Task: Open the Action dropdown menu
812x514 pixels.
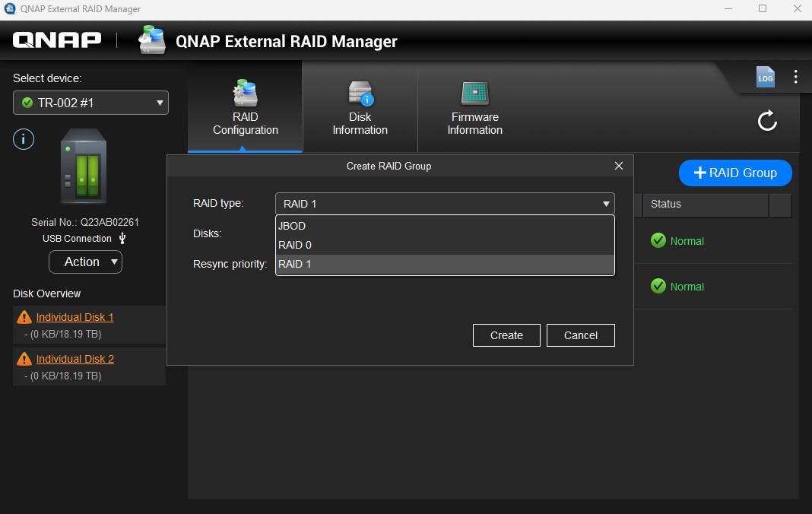Action: [85, 262]
